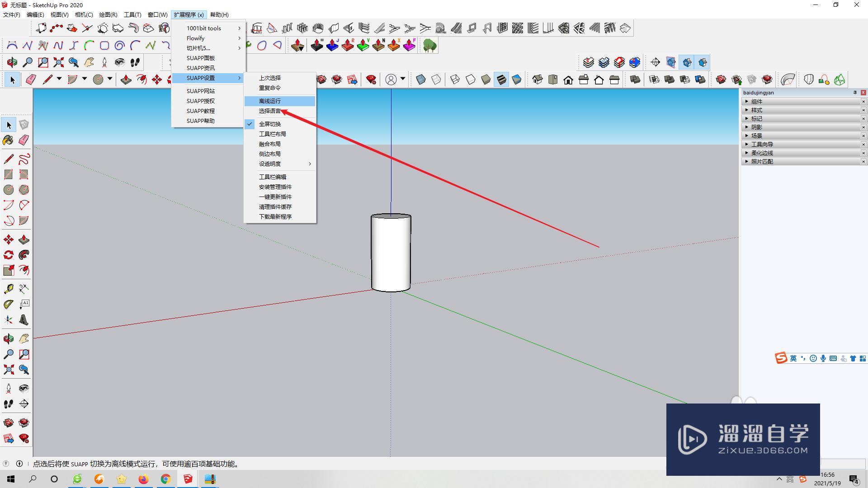The height and width of the screenshot is (488, 868).
Task: Open the 窗口(W) menu
Action: 157,14
